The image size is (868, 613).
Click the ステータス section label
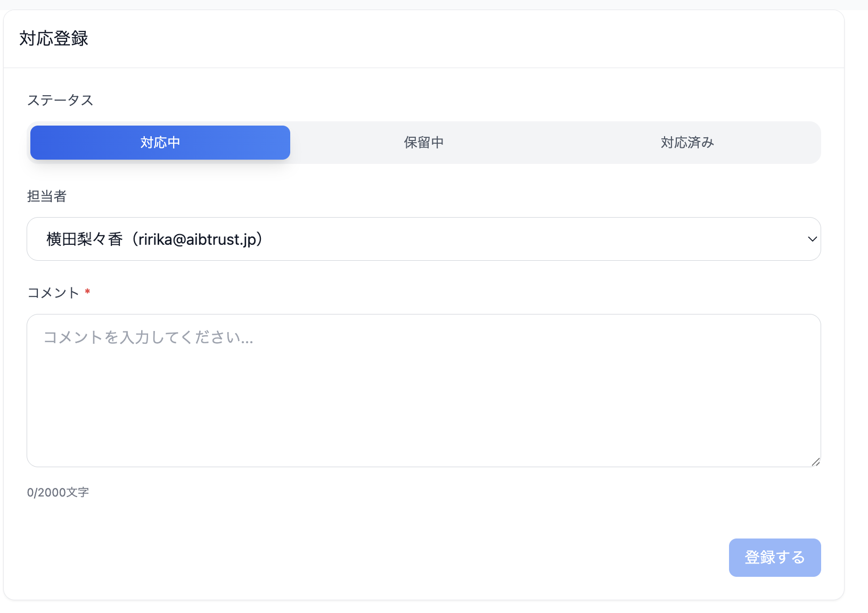(60, 100)
